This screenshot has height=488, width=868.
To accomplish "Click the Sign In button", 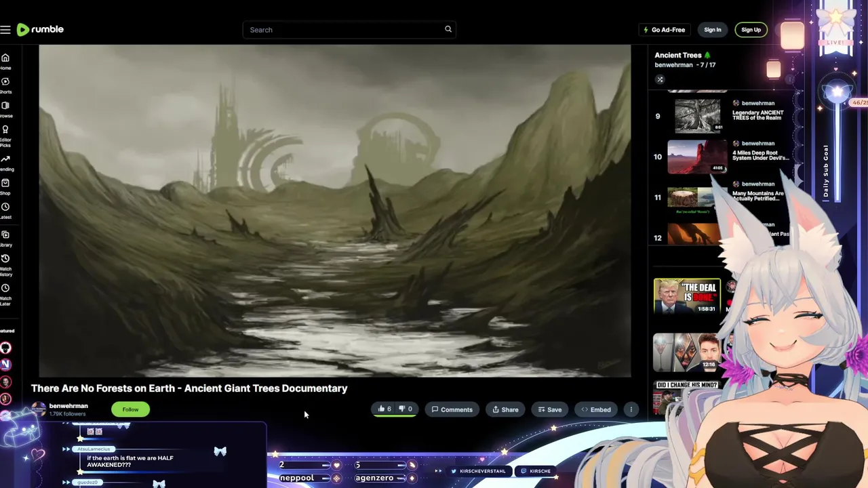I will coord(712,30).
